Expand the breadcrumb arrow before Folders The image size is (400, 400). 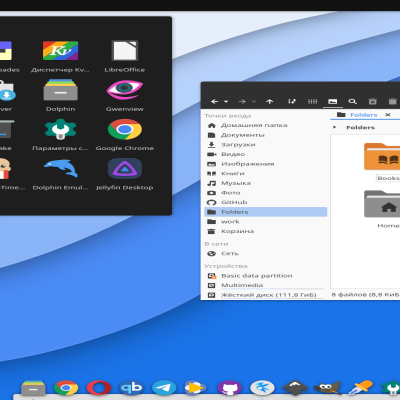(334, 127)
